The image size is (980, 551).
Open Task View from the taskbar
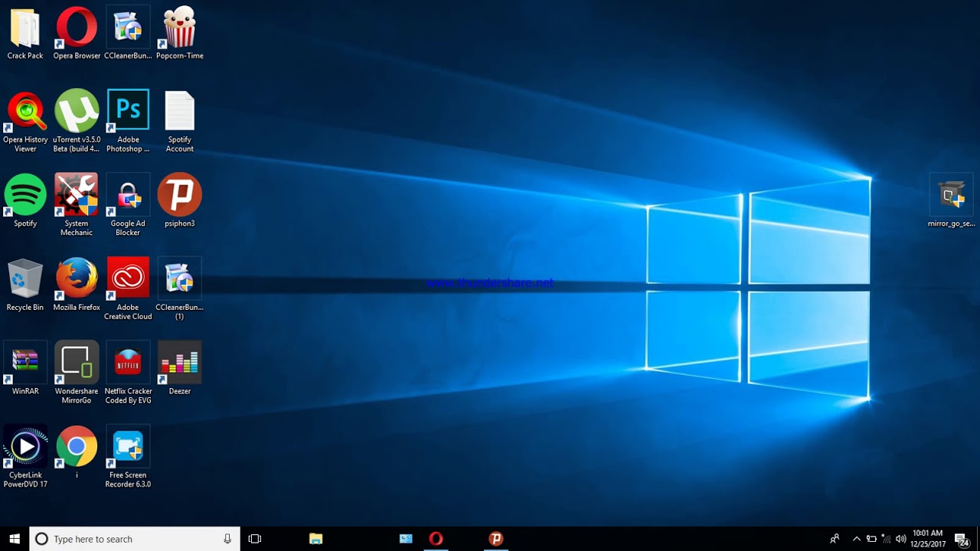pos(255,539)
